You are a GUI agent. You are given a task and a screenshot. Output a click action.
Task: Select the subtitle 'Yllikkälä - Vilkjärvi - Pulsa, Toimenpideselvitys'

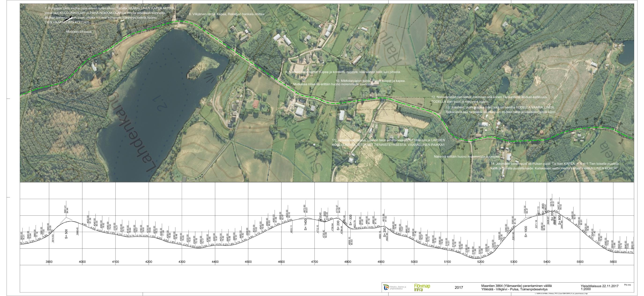pos(514,289)
